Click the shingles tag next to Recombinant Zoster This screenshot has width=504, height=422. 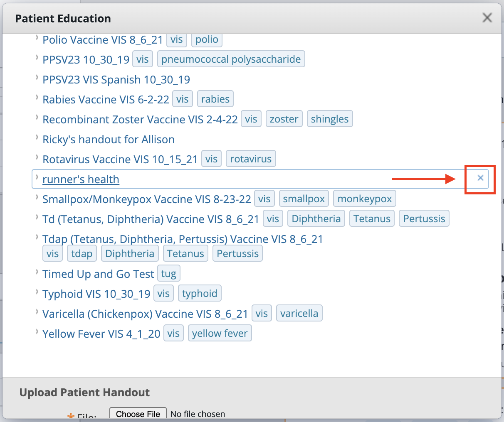click(330, 119)
